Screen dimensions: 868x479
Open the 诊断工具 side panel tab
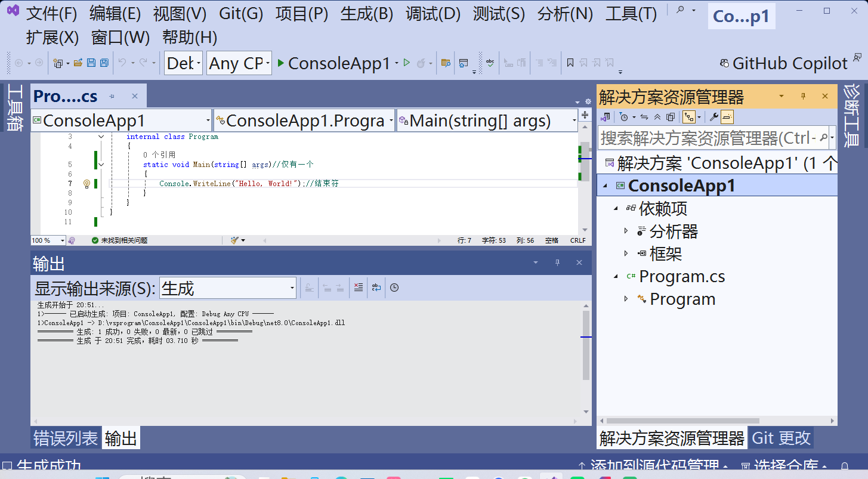[x=851, y=116]
